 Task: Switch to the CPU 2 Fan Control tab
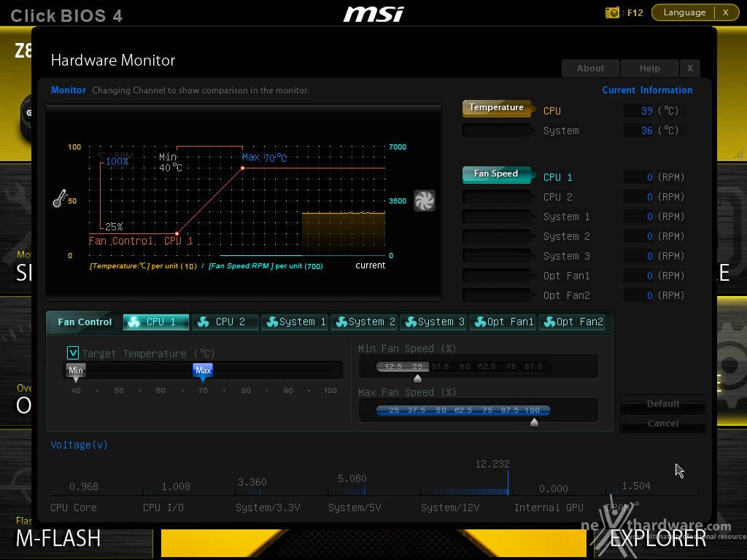tap(225, 322)
